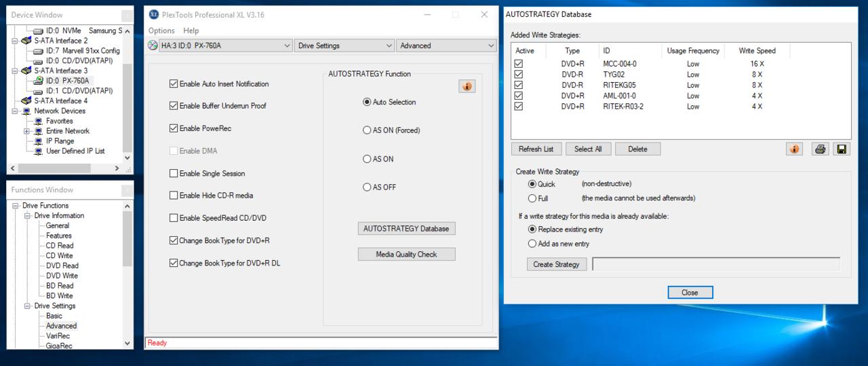Choose Full write strategy creation
Viewport: 868px width, 366px height.
(532, 198)
